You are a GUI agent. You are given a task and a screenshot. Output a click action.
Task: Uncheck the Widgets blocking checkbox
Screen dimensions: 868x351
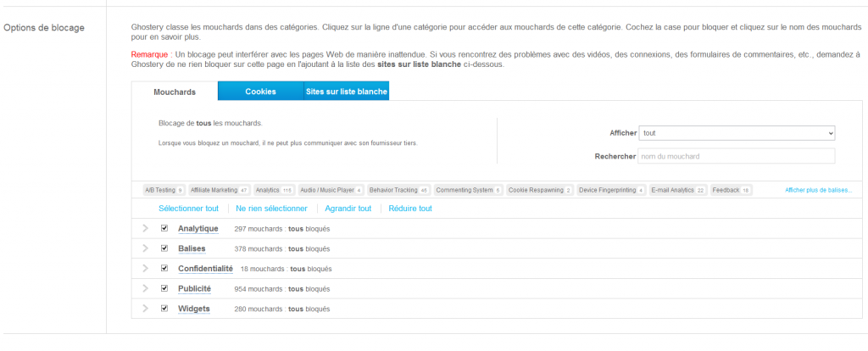click(164, 308)
